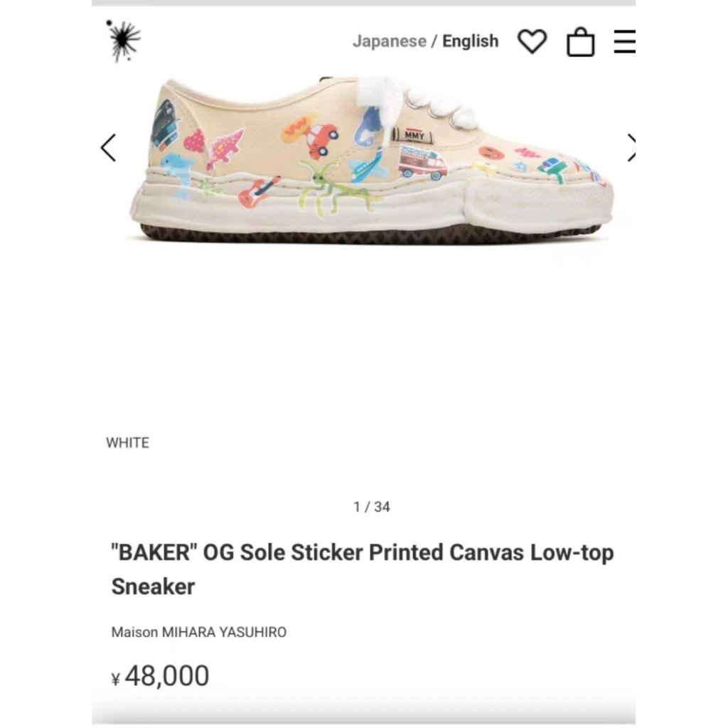Go back an image using the left chevron

tap(108, 147)
